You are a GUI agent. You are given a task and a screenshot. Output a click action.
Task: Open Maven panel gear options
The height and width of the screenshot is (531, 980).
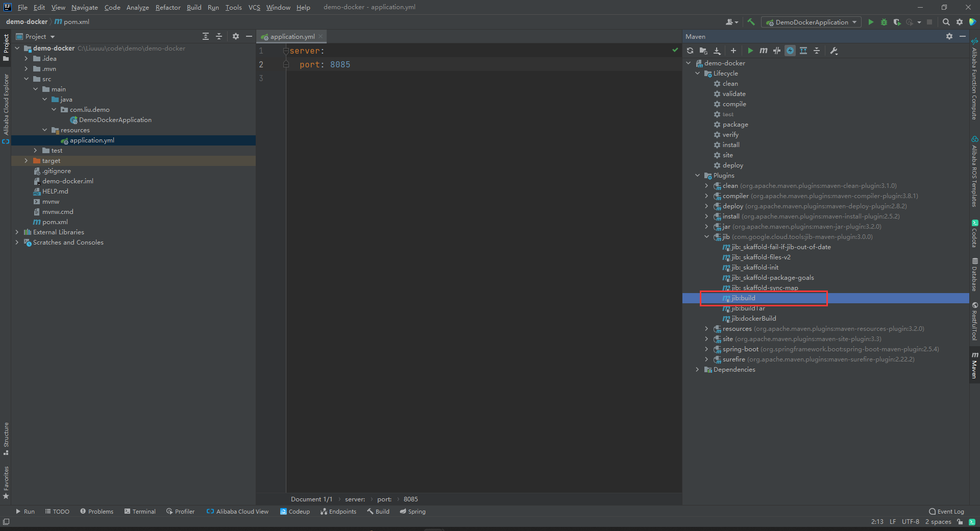(x=949, y=36)
